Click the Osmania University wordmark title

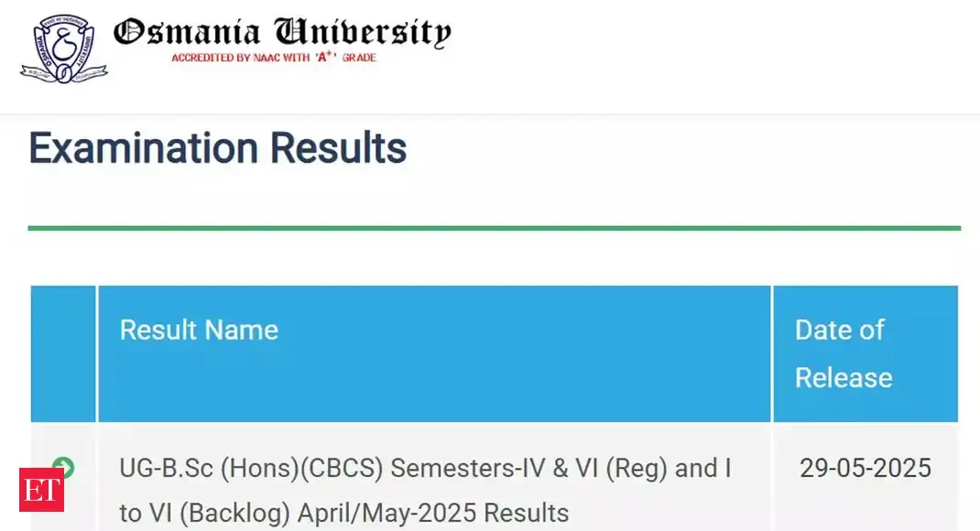click(x=282, y=33)
